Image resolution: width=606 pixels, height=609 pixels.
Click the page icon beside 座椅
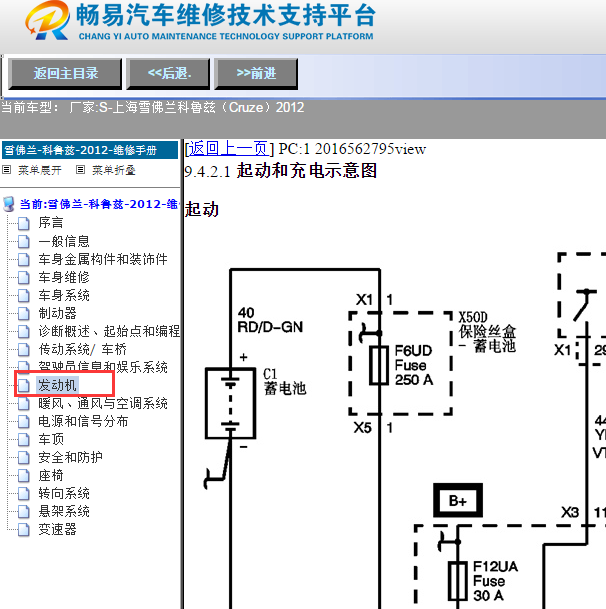point(24,475)
